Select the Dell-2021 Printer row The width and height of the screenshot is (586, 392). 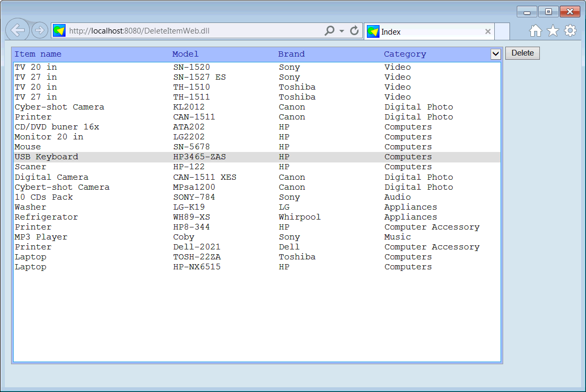coord(257,247)
